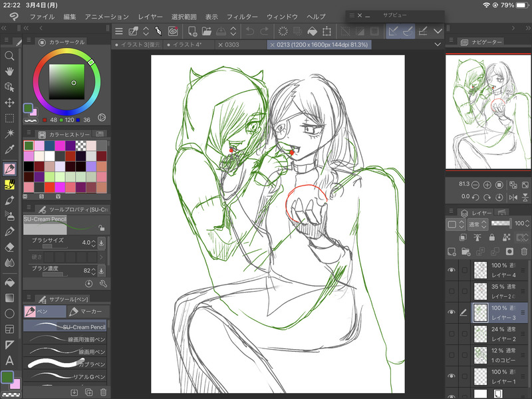Select the Pen tool in toolbar
This screenshot has height=399, width=532.
click(9, 169)
